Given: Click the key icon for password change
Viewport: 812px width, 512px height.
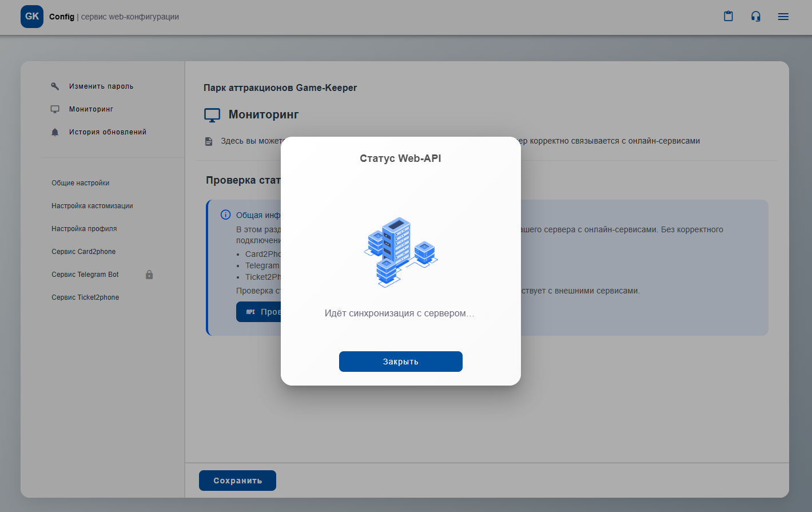Looking at the screenshot, I should [x=55, y=86].
